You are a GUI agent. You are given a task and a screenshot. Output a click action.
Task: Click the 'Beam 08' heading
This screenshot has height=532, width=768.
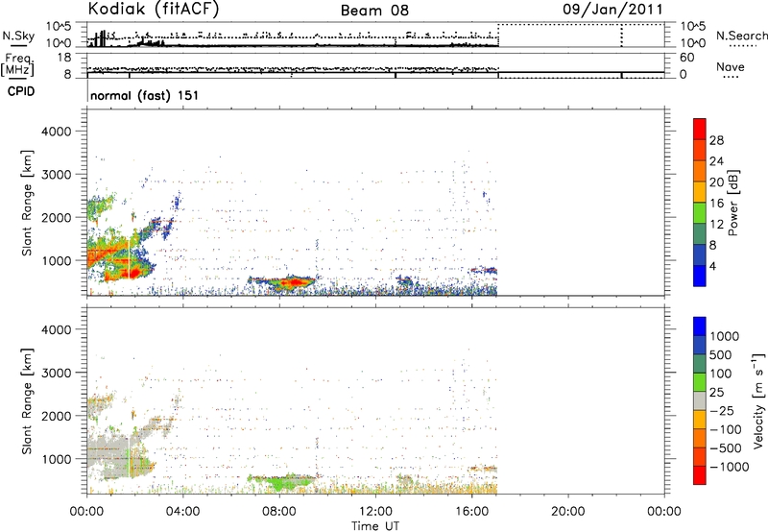[374, 11]
